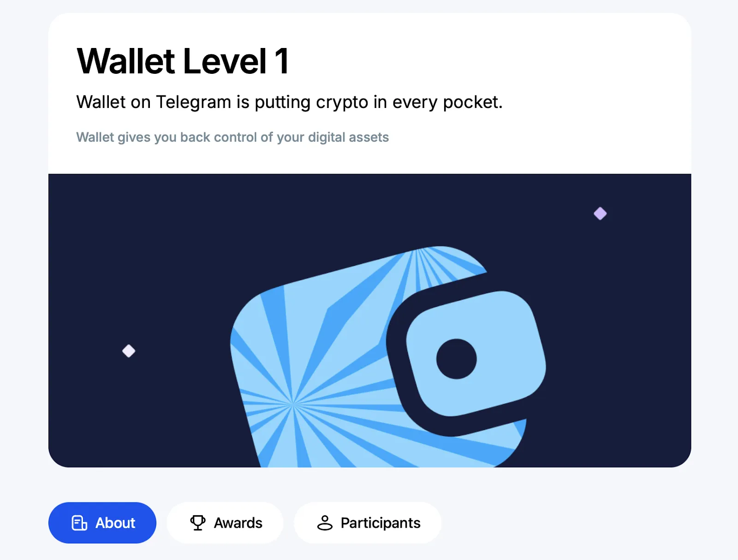Switch to the Awards tab

(225, 523)
